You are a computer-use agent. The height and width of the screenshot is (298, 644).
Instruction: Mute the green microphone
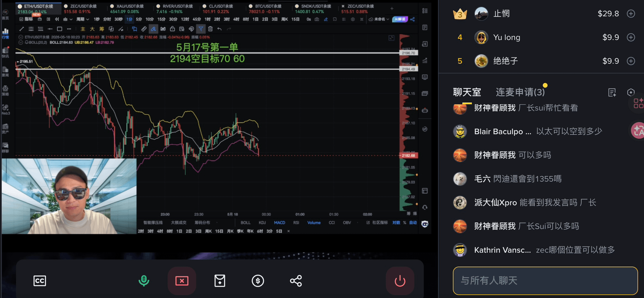point(144,281)
